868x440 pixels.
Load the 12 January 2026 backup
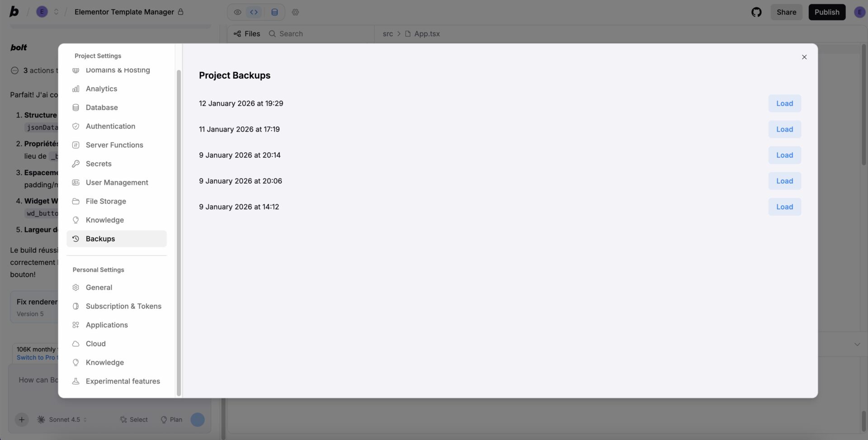[x=784, y=103]
